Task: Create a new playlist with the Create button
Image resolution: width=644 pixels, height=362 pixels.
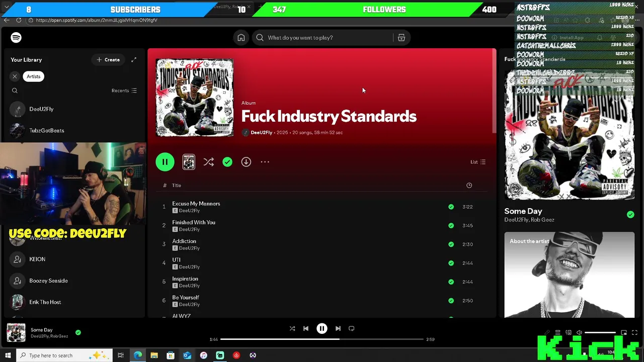Action: click(108, 60)
